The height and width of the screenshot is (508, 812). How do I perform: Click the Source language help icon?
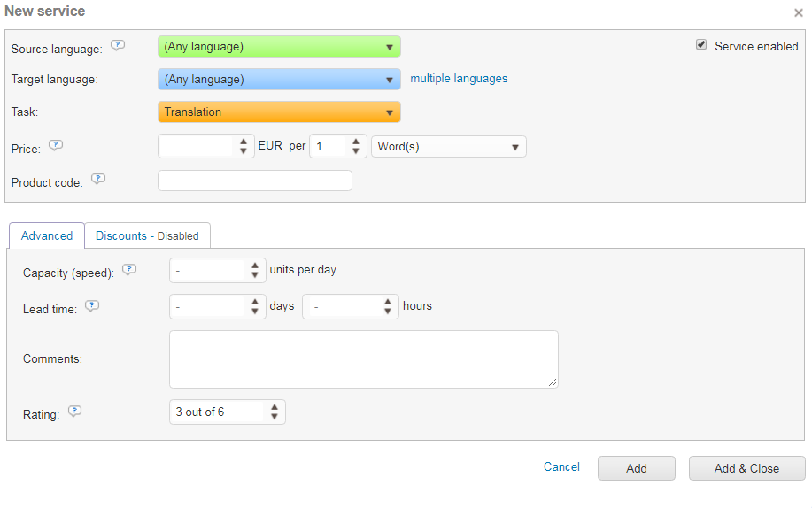point(118,46)
